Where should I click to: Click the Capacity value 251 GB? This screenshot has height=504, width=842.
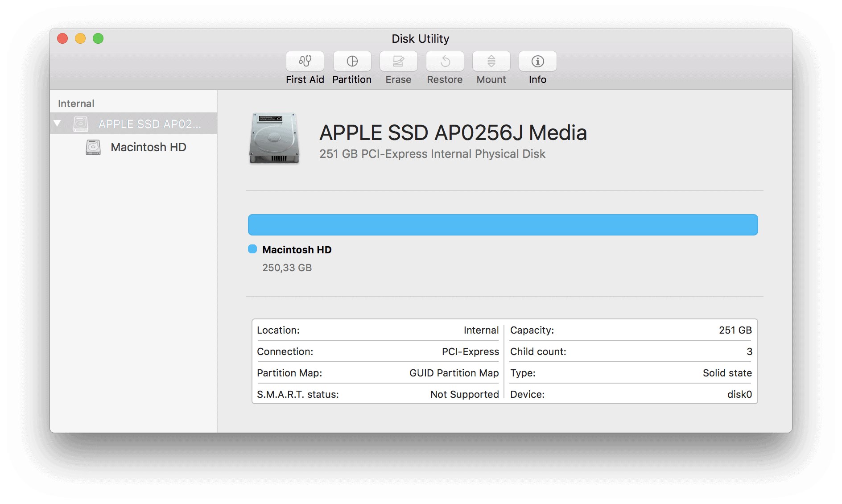coord(735,330)
